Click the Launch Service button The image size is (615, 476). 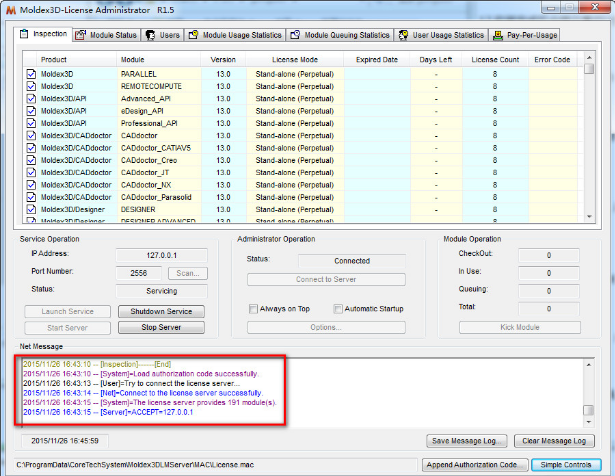click(67, 311)
